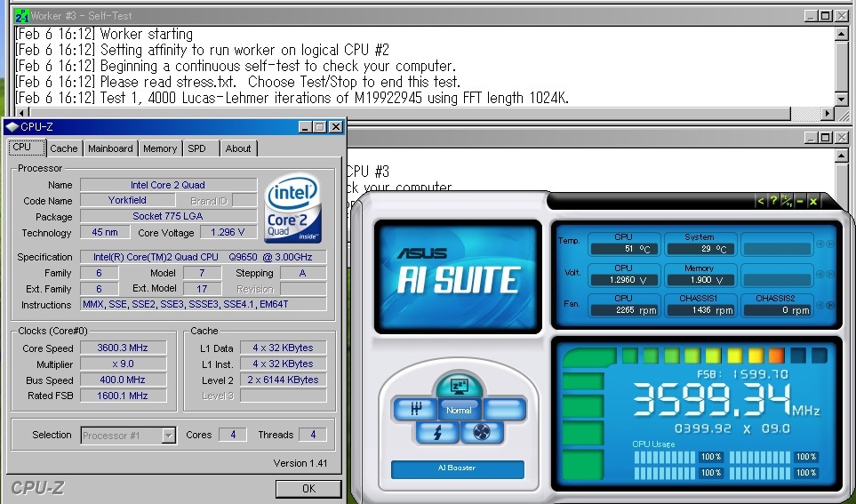
Task: Click Worker #3 horizontal scrollbar track
Action: (x=805, y=113)
